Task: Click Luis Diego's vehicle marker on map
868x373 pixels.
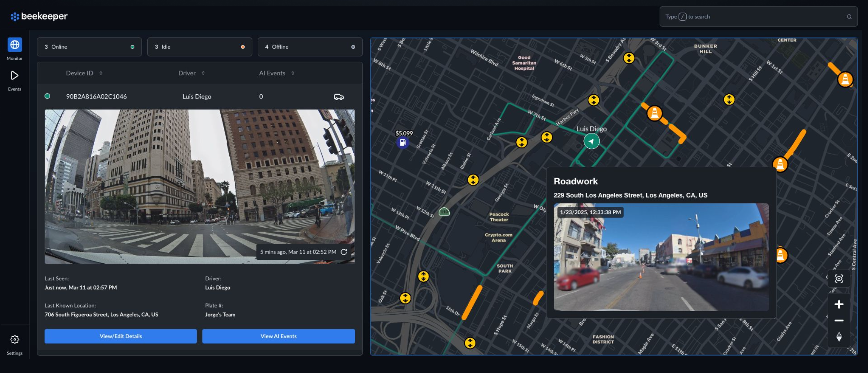Action: (591, 141)
